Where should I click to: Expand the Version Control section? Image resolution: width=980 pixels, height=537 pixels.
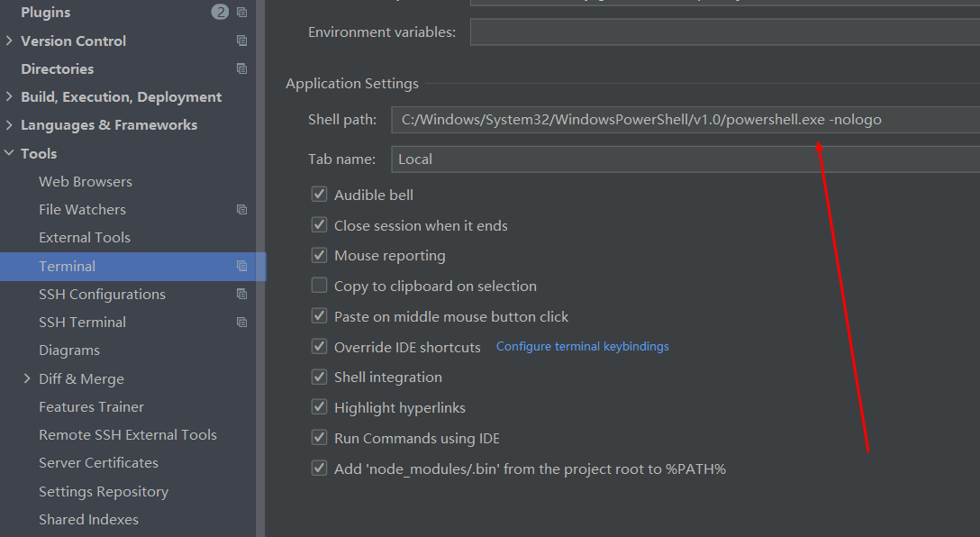(10, 41)
